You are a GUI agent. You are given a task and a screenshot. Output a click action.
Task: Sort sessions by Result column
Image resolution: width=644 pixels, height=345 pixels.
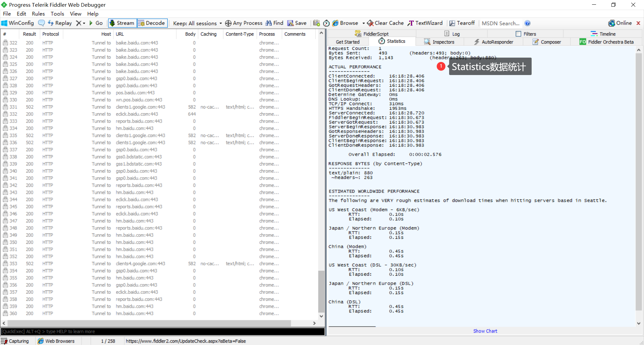(x=29, y=34)
